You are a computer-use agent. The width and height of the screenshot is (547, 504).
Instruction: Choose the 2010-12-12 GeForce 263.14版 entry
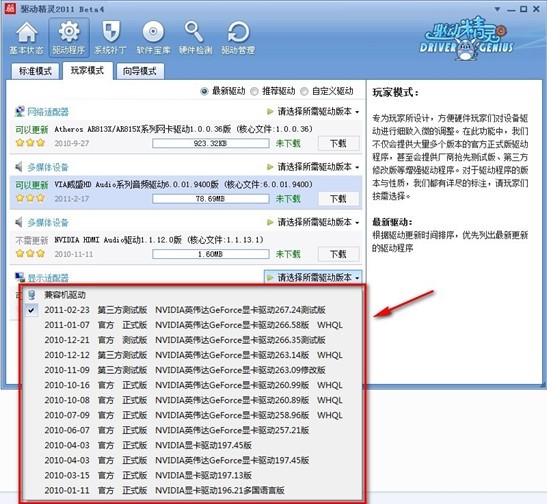tap(192, 355)
